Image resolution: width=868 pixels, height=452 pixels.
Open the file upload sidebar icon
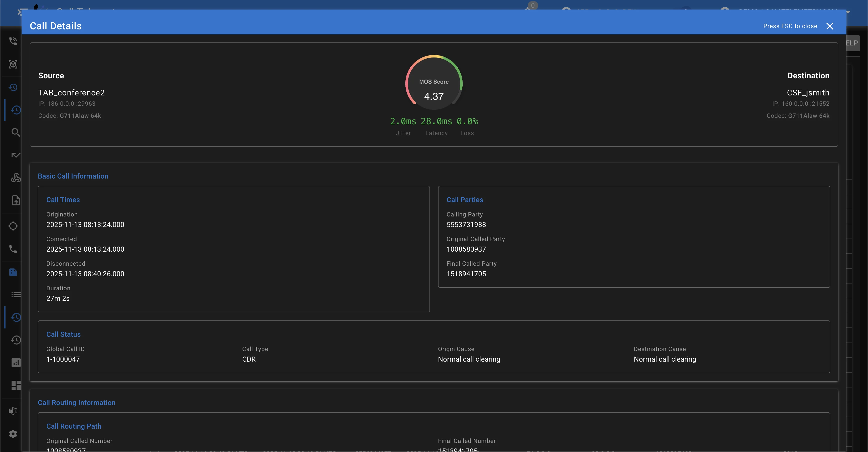point(16,200)
